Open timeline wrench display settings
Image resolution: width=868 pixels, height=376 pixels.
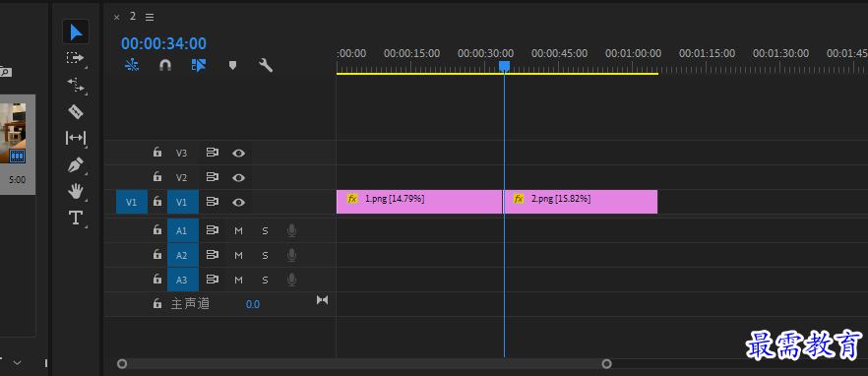266,65
